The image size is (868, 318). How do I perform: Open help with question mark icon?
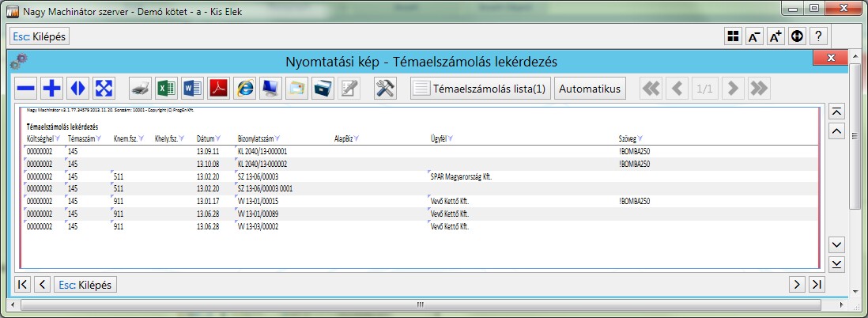coord(818,36)
